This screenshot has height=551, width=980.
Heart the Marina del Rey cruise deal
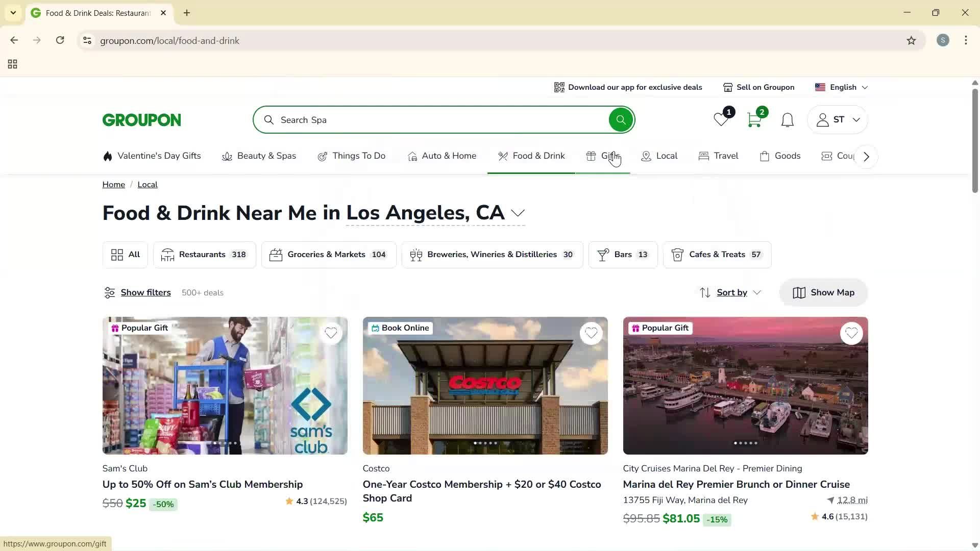(851, 333)
